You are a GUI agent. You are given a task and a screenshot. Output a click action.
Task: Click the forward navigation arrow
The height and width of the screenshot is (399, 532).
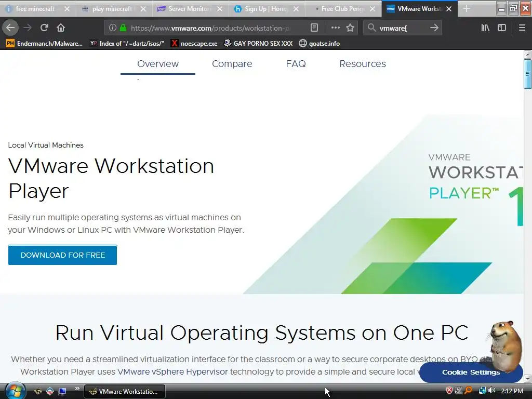(x=28, y=28)
